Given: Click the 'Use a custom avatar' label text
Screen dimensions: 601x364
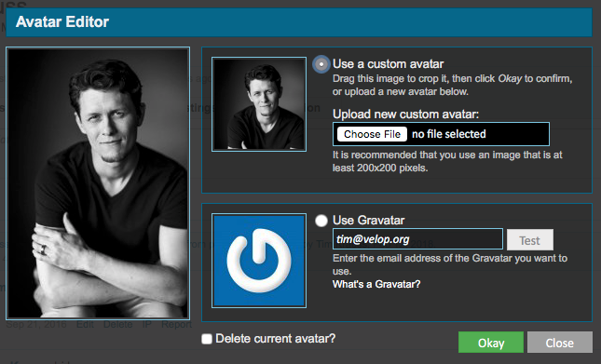Looking at the screenshot, I should (389, 64).
